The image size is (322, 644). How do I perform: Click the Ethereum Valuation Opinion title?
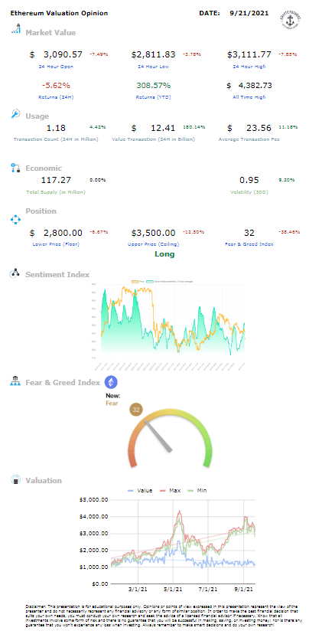(x=59, y=13)
